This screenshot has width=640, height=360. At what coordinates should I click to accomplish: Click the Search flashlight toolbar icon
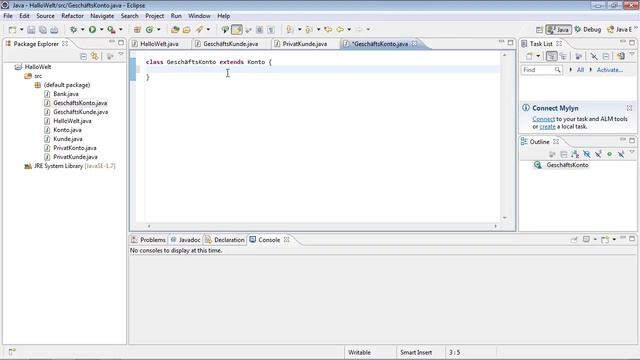pyautogui.click(x=199, y=29)
